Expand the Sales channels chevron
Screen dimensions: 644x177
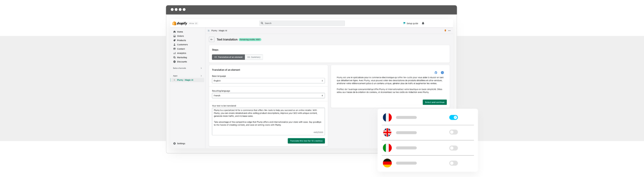[201, 68]
